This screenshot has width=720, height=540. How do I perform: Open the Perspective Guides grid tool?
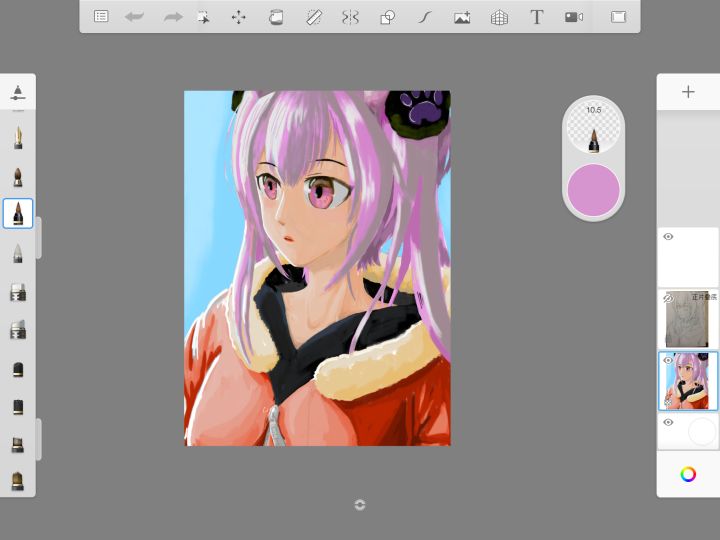[499, 17]
